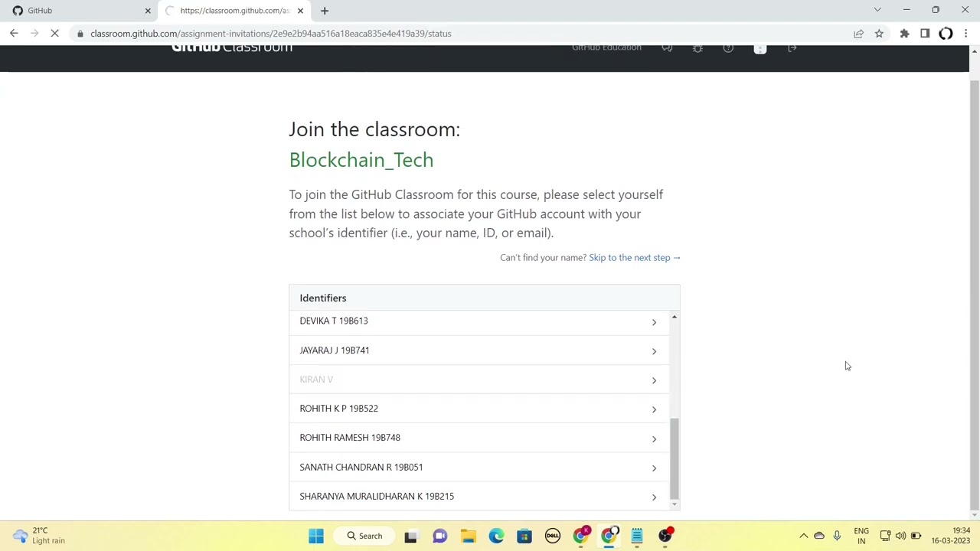Select identifier ROHITH K P 19B522
This screenshot has width=980, height=551.
(479, 409)
